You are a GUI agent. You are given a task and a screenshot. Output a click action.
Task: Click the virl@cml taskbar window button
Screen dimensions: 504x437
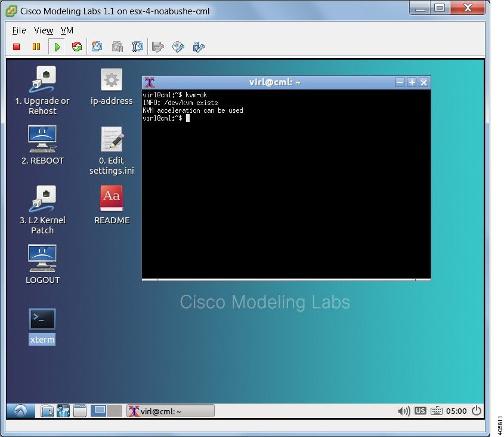click(170, 411)
